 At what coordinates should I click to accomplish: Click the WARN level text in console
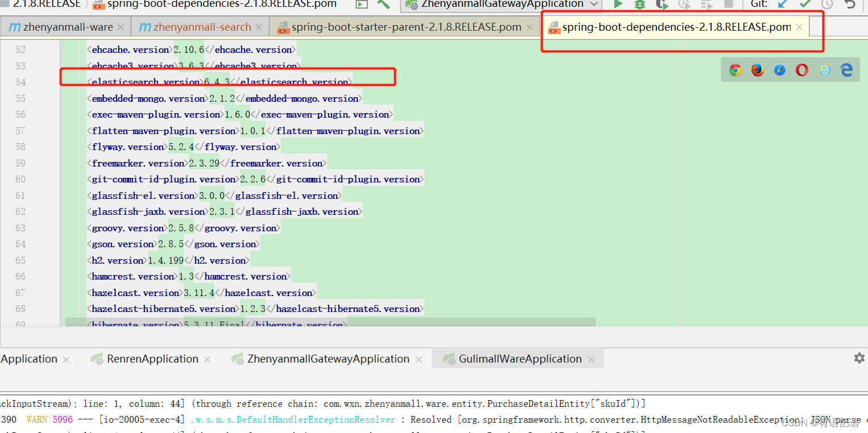point(37,420)
